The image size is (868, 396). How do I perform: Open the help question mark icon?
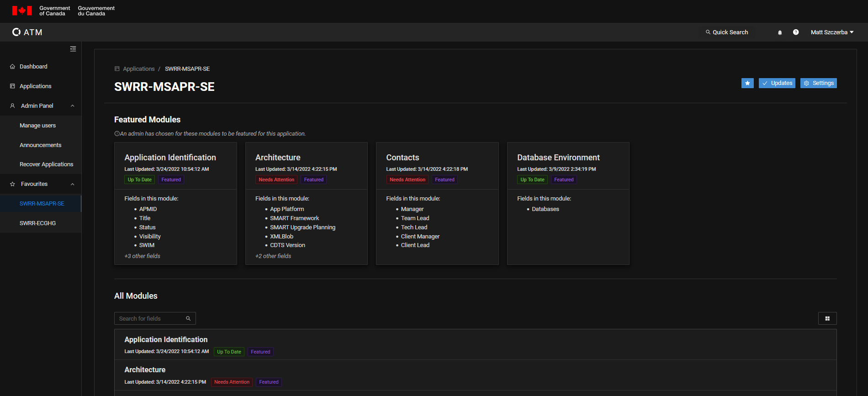(x=796, y=32)
